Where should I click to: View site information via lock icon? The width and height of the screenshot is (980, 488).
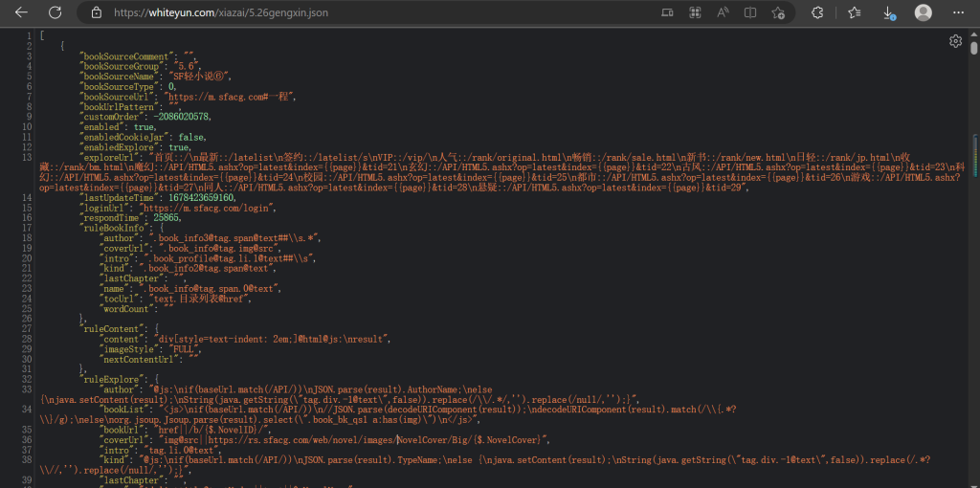(x=96, y=12)
